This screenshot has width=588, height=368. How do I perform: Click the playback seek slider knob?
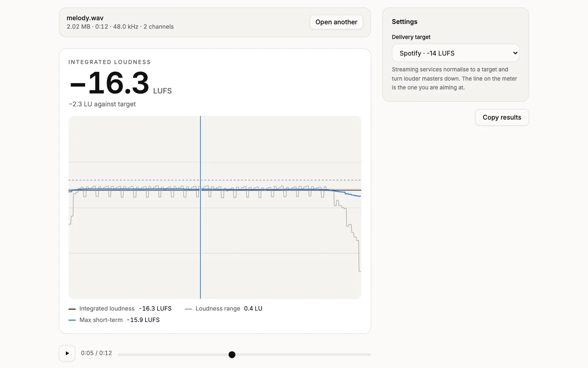pos(232,355)
